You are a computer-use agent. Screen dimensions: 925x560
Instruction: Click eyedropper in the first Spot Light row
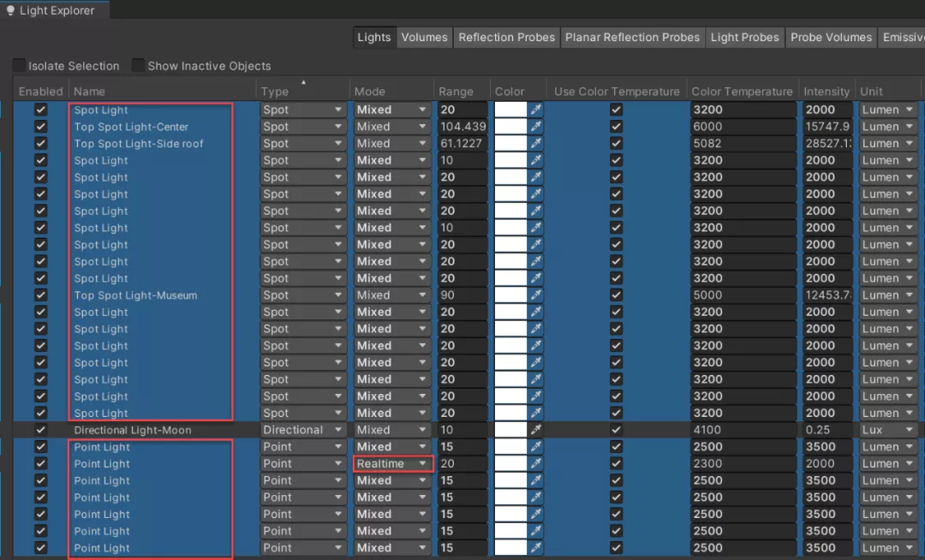tap(535, 110)
